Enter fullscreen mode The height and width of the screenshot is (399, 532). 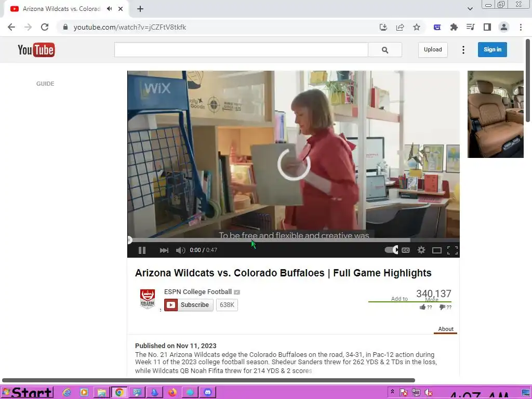point(453,250)
